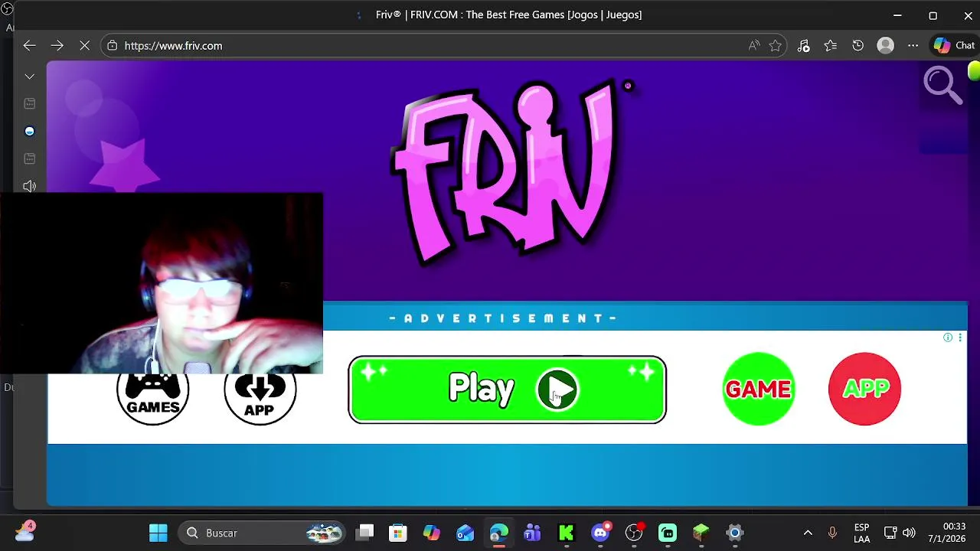Open media control music icon

pyautogui.click(x=803, y=46)
